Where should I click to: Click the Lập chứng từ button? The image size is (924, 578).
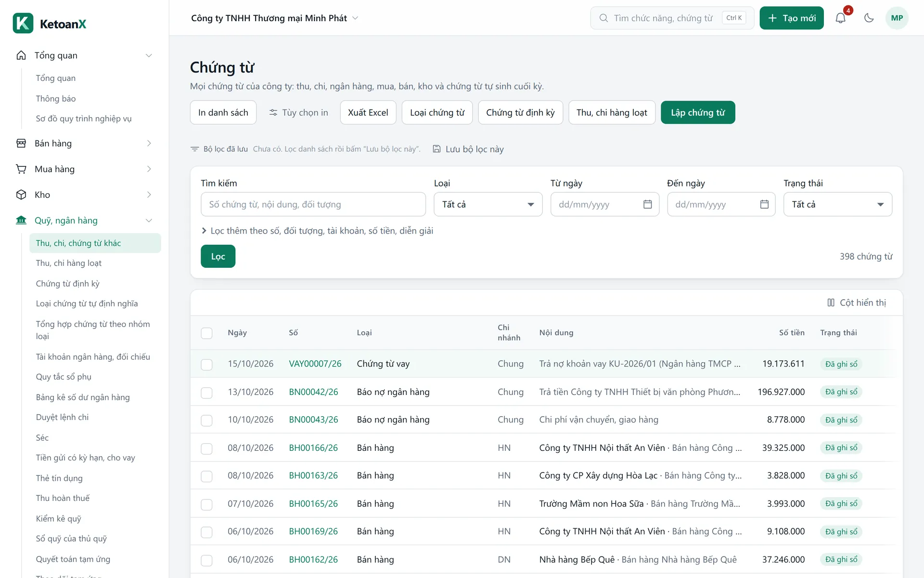click(698, 112)
